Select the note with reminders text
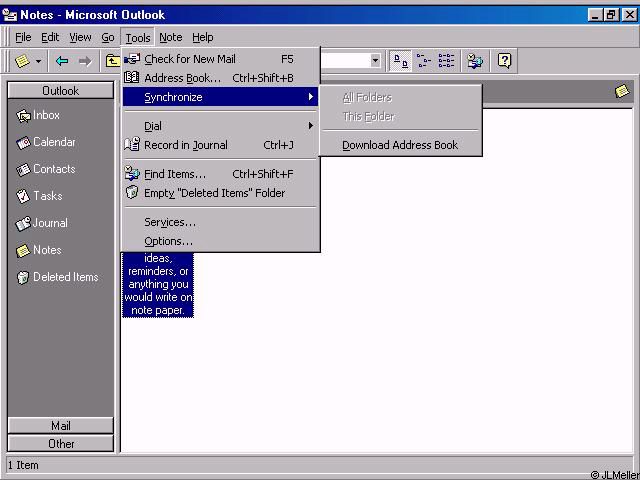640x480 pixels. [158, 284]
